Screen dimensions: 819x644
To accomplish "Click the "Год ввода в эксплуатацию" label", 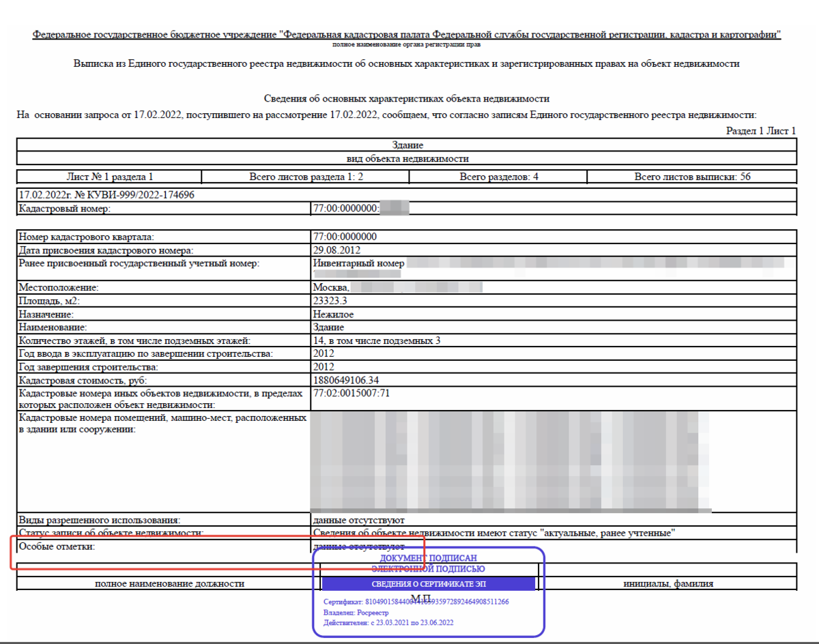I will pyautogui.click(x=146, y=353).
